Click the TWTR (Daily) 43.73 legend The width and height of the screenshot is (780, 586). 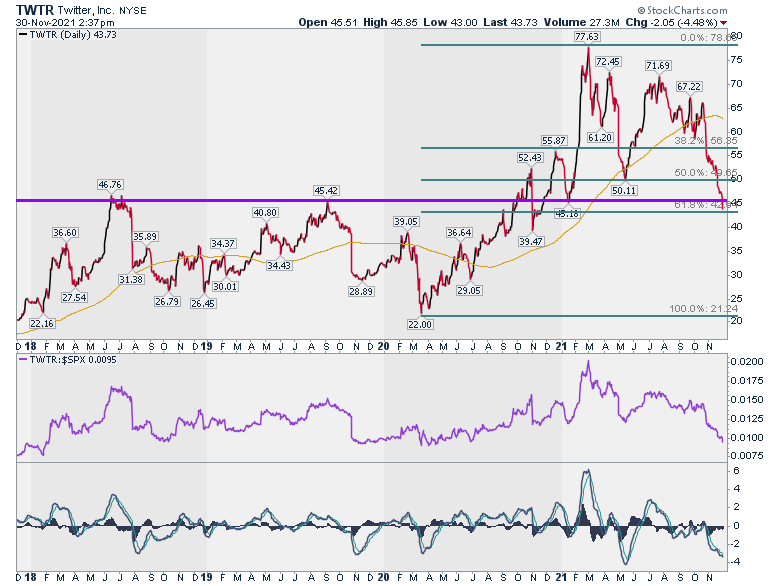(x=67, y=35)
